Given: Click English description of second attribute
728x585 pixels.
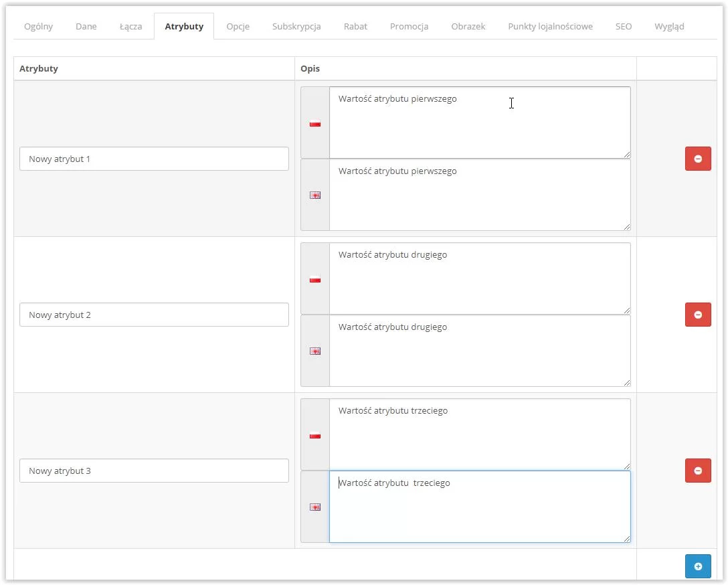Looking at the screenshot, I should click(x=479, y=351).
